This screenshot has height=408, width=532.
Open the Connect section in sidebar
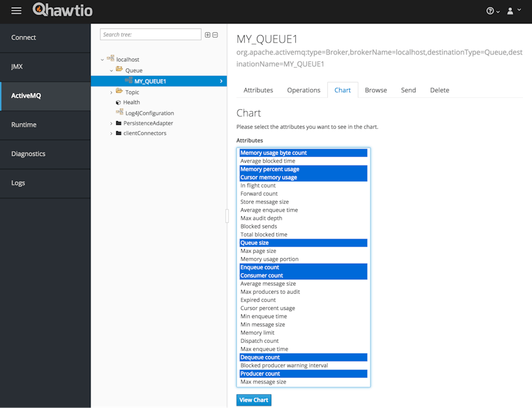click(x=23, y=38)
